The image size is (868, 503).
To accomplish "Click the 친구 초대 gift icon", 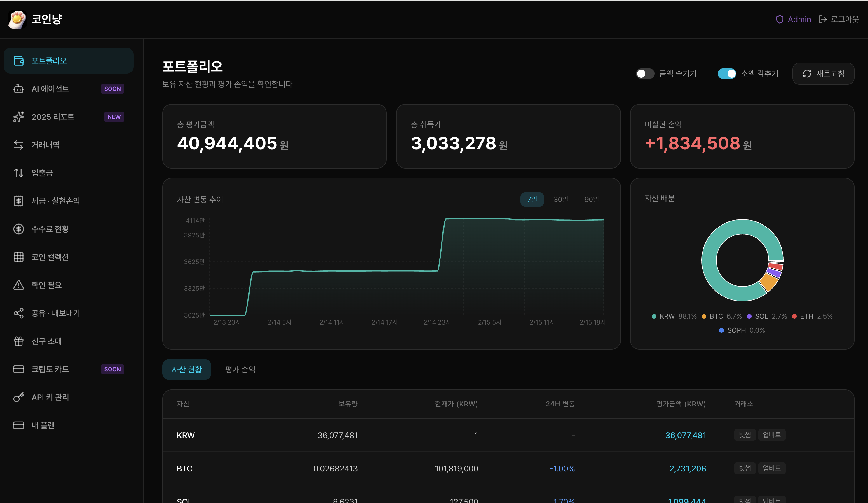I will pyautogui.click(x=19, y=341).
